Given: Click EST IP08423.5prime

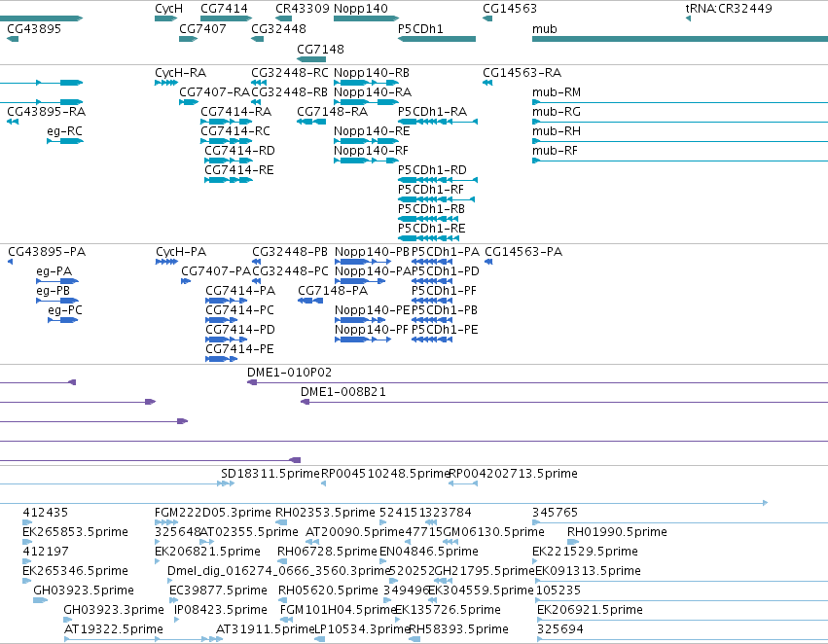Looking at the screenshot, I should pos(177,620).
